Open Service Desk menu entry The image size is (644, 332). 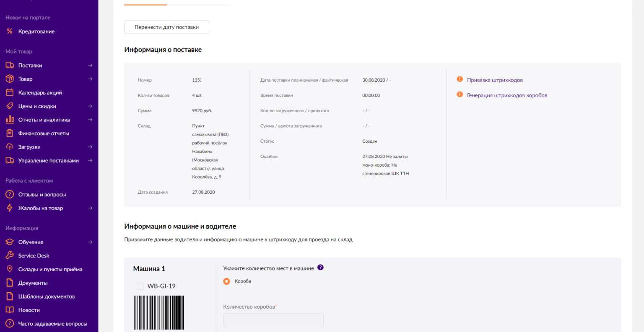pos(34,255)
